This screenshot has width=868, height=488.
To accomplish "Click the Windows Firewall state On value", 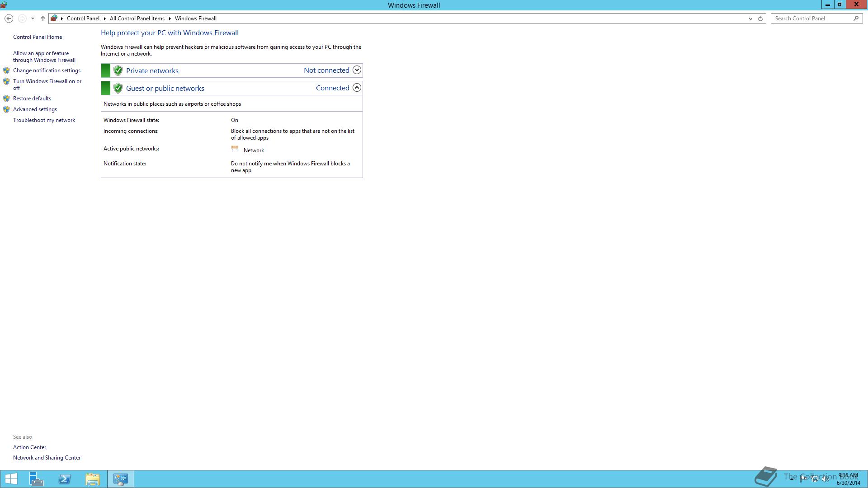I will tap(235, 120).
